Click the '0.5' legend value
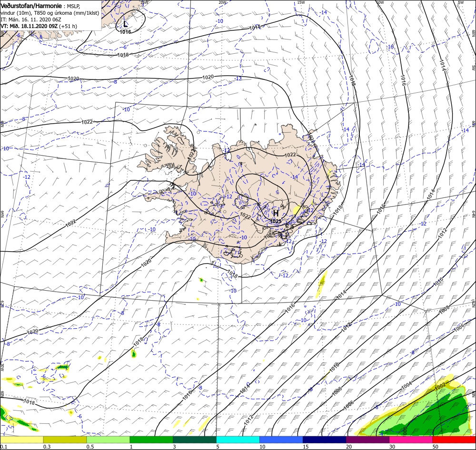 click(x=90, y=447)
